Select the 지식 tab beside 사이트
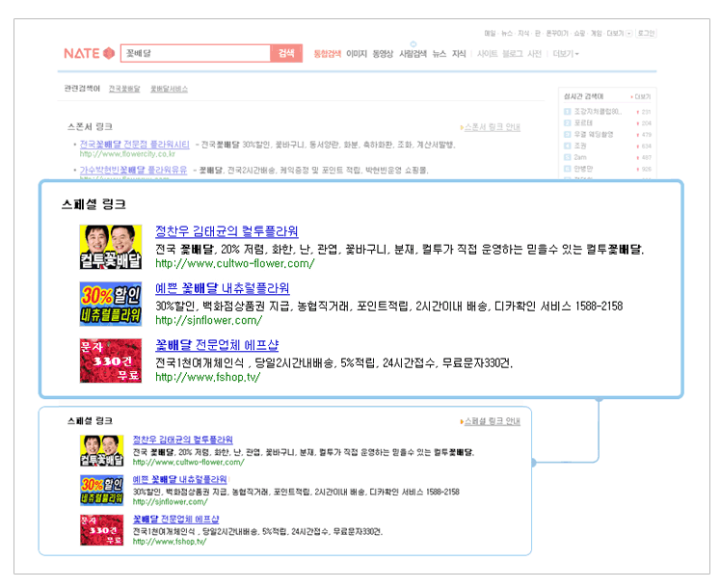The width and height of the screenshot is (720, 588). coord(459,54)
